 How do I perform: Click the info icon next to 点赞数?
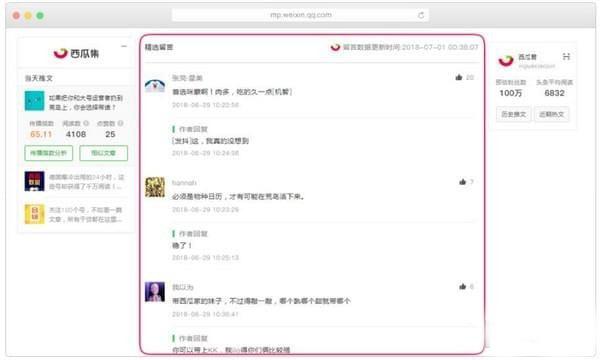[x=121, y=123]
